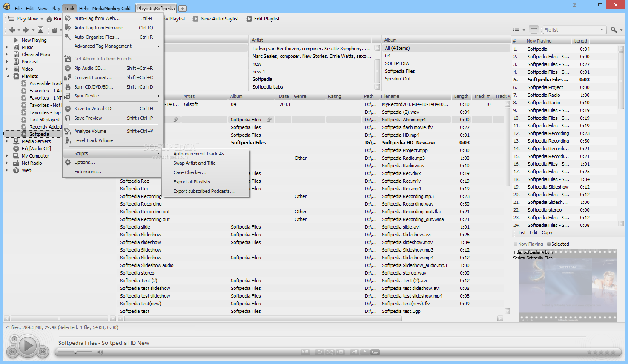Image resolution: width=628 pixels, height=364 pixels.
Task: Click the Play Now toolbar button
Action: coord(23,19)
